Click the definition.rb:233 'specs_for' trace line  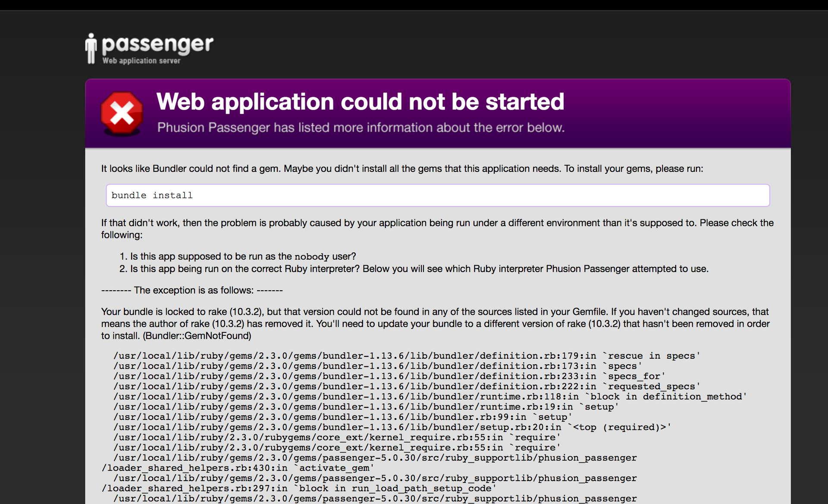(x=389, y=376)
